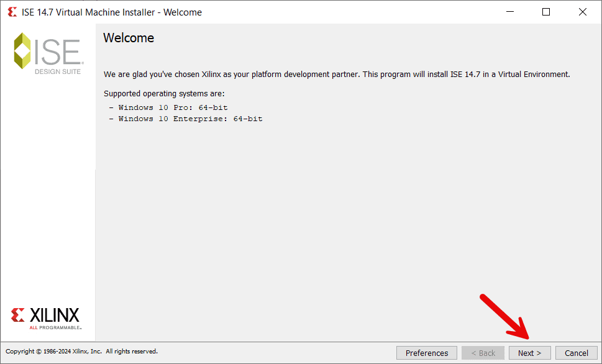Image resolution: width=602 pixels, height=364 pixels.
Task: Advance the installer with Next
Action: [x=529, y=352]
